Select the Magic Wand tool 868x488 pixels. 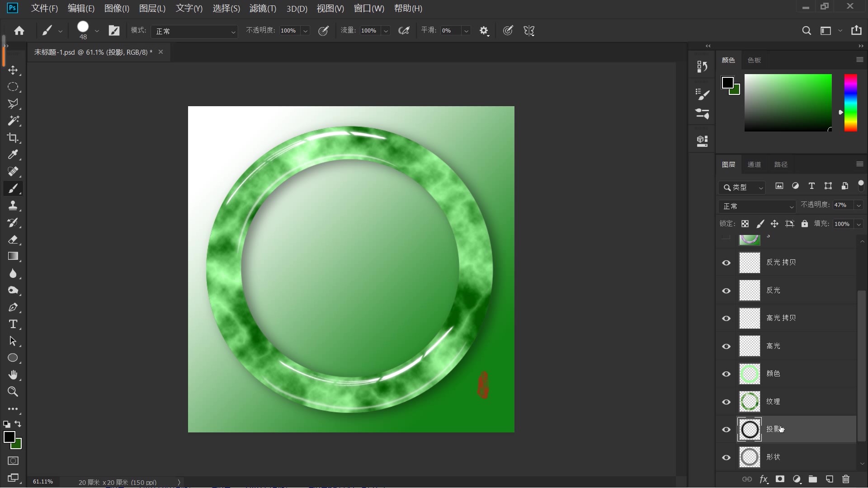[13, 121]
